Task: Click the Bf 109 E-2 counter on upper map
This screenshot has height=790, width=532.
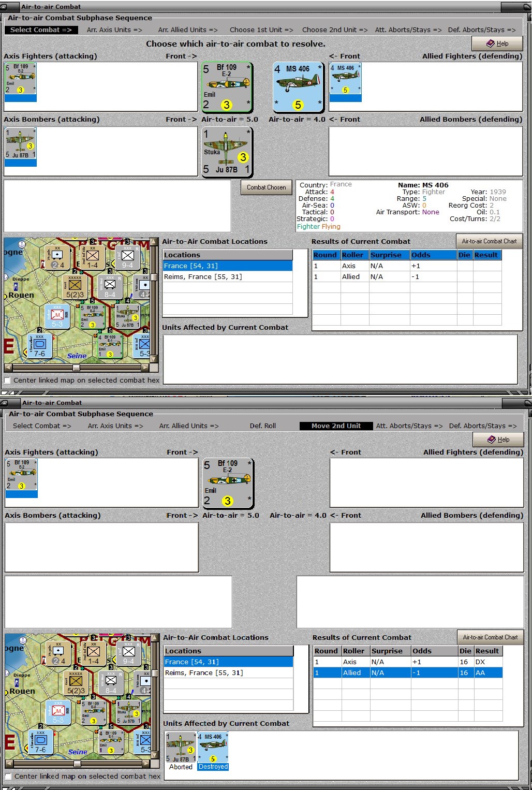Action: tap(93, 317)
